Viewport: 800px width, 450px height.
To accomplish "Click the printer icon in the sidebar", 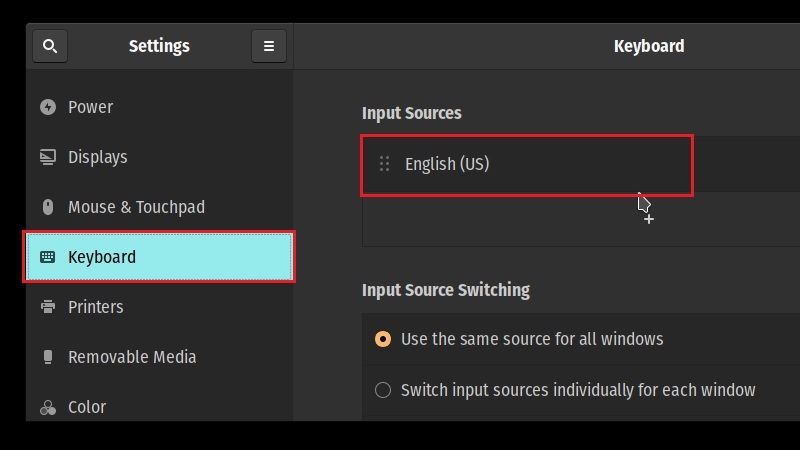I will 47,307.
